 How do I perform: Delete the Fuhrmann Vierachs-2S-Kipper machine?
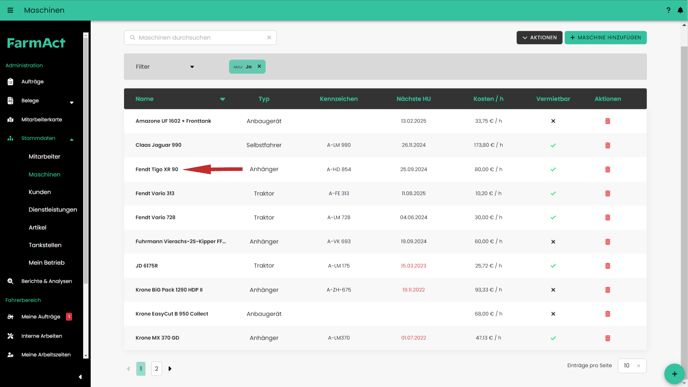coord(608,242)
